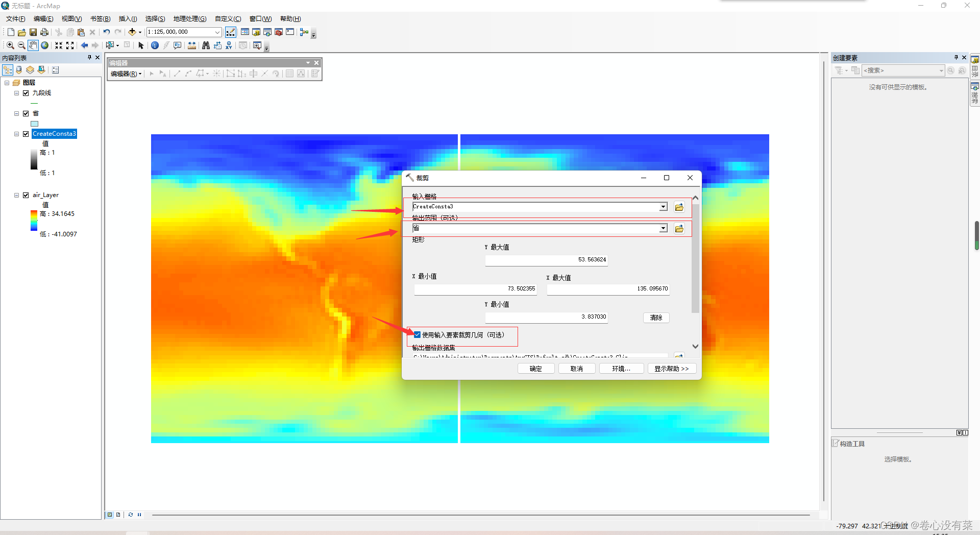Toggle visibility of 省 layer

(x=26, y=113)
